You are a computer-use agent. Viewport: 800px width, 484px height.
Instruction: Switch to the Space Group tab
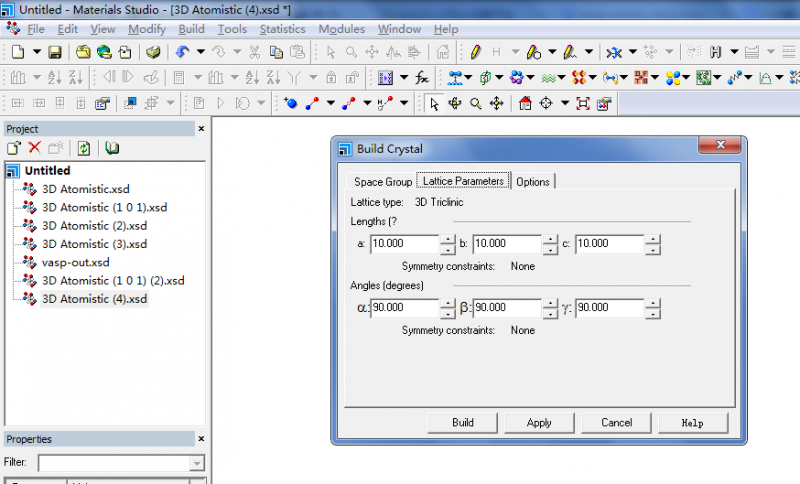383,182
